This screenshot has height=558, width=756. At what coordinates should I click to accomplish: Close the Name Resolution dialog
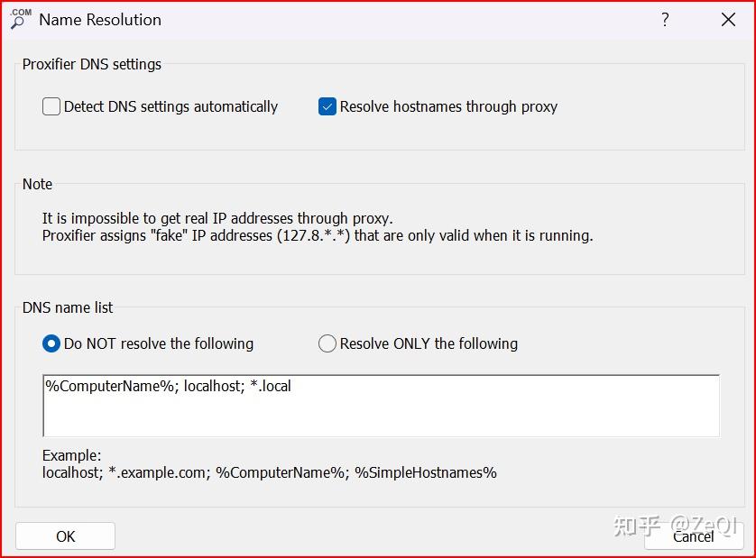coord(728,20)
